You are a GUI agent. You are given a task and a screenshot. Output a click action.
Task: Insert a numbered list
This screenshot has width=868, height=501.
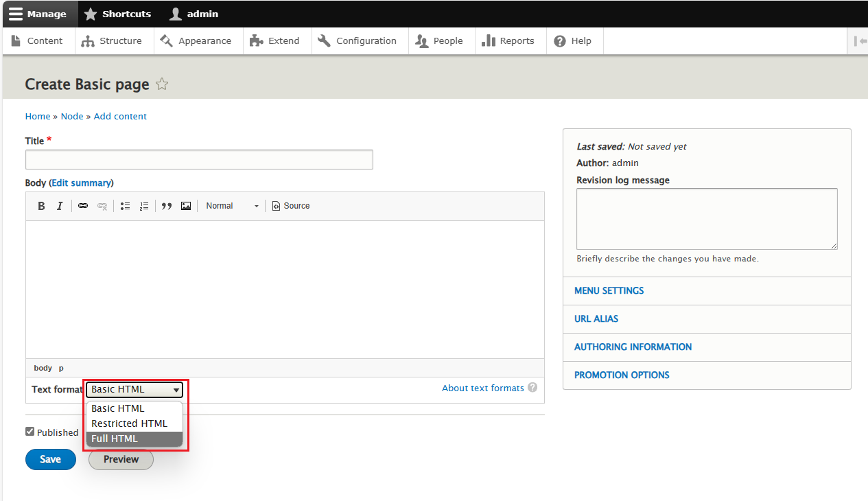(143, 206)
